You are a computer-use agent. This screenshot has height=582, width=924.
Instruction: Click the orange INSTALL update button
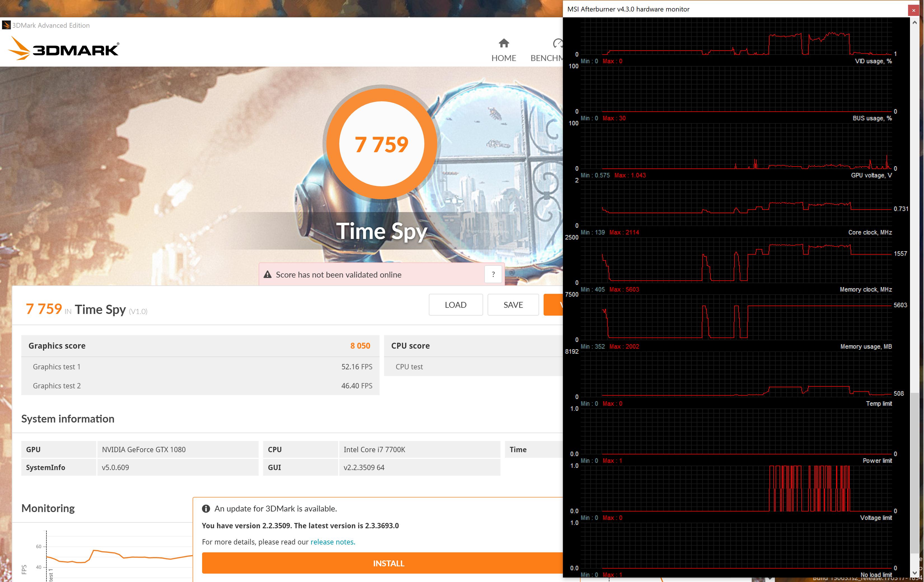click(388, 563)
